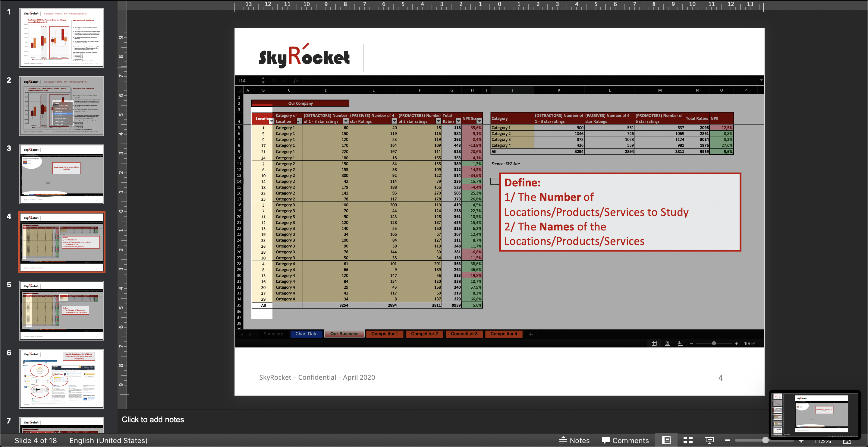This screenshot has height=447, width=868.
Task: Open NPS Score filter dropdown
Action: [x=479, y=121]
